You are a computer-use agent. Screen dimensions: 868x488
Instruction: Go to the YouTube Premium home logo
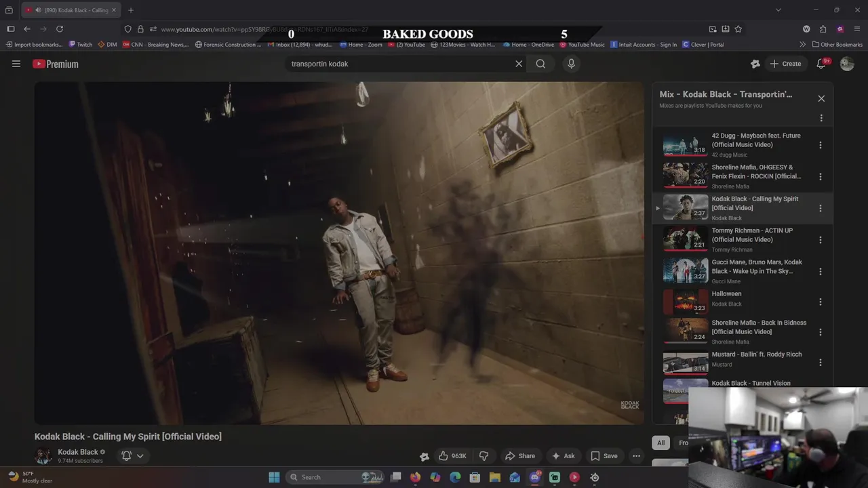click(x=56, y=64)
